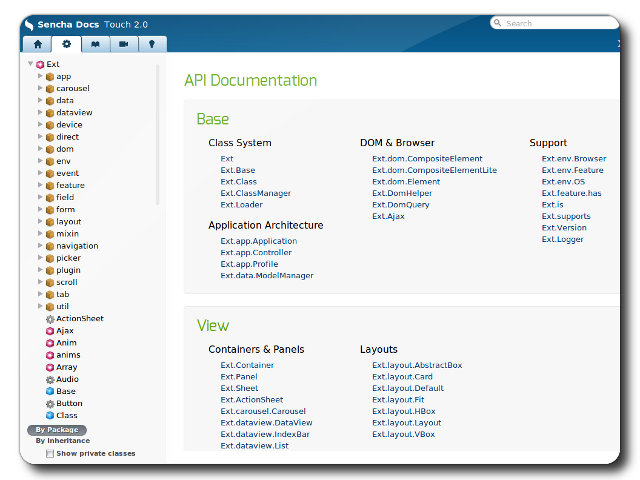Enable Show private classes checkbox
Image resolution: width=640 pixels, height=480 pixels.
[x=50, y=453]
